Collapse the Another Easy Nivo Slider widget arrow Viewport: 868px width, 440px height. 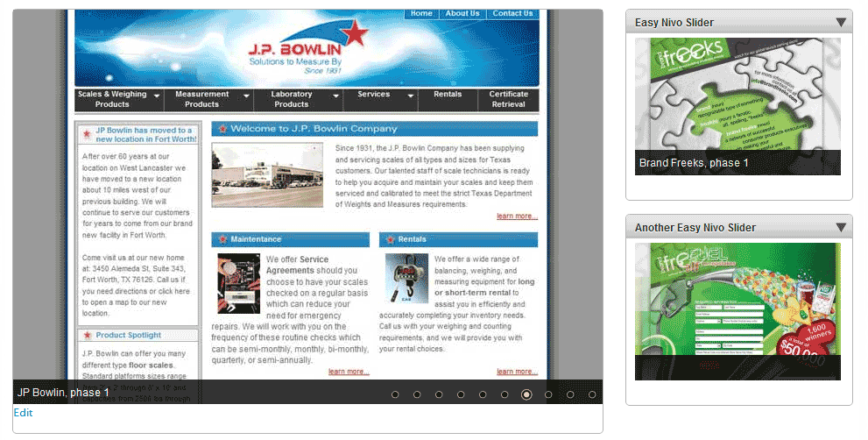point(841,227)
